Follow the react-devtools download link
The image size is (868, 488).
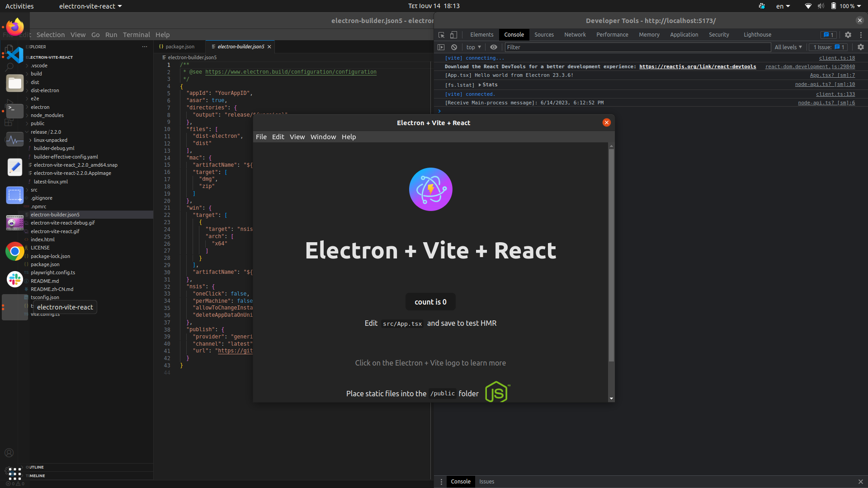click(x=698, y=66)
